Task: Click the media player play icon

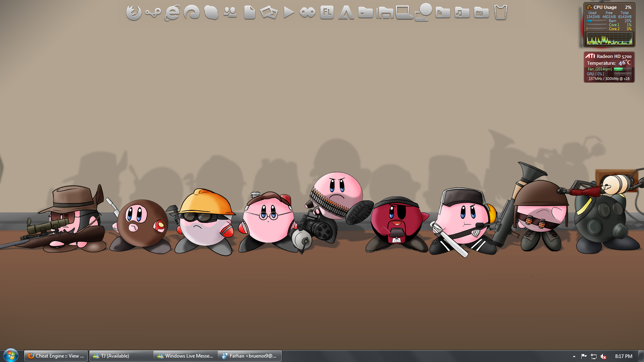Action: (x=288, y=12)
